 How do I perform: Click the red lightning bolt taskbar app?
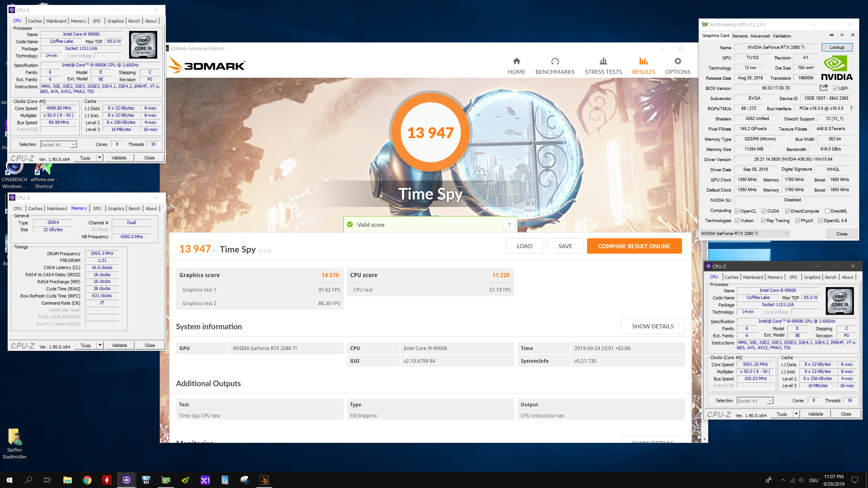[107, 480]
